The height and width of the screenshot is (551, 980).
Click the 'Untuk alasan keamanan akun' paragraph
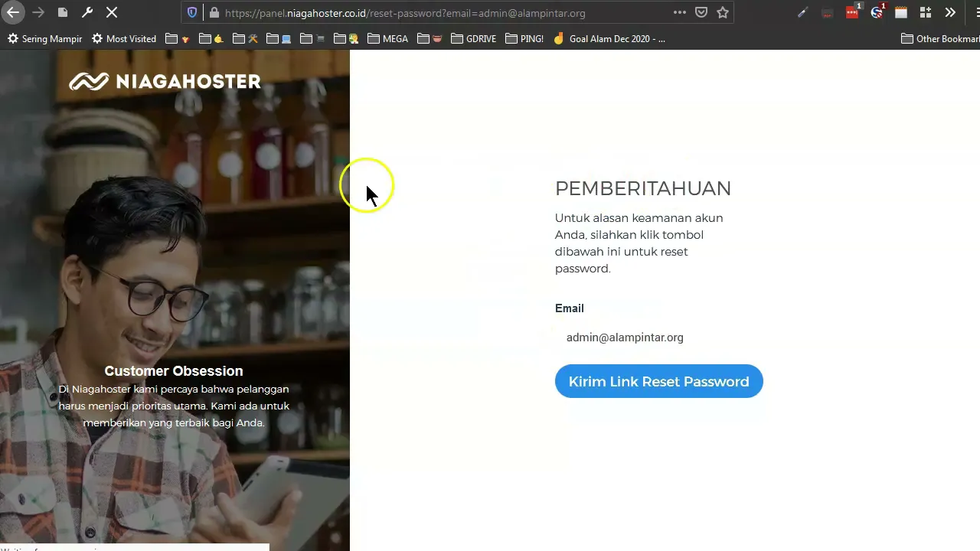pyautogui.click(x=639, y=243)
